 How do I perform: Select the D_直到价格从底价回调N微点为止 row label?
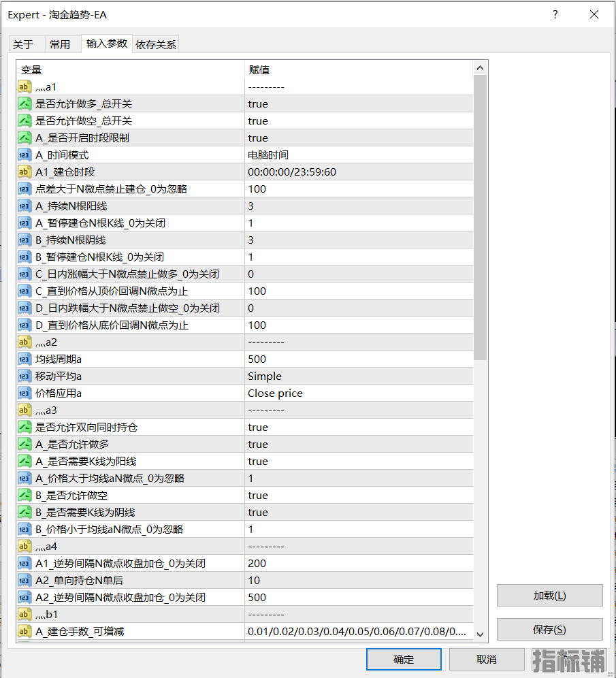coord(112,325)
